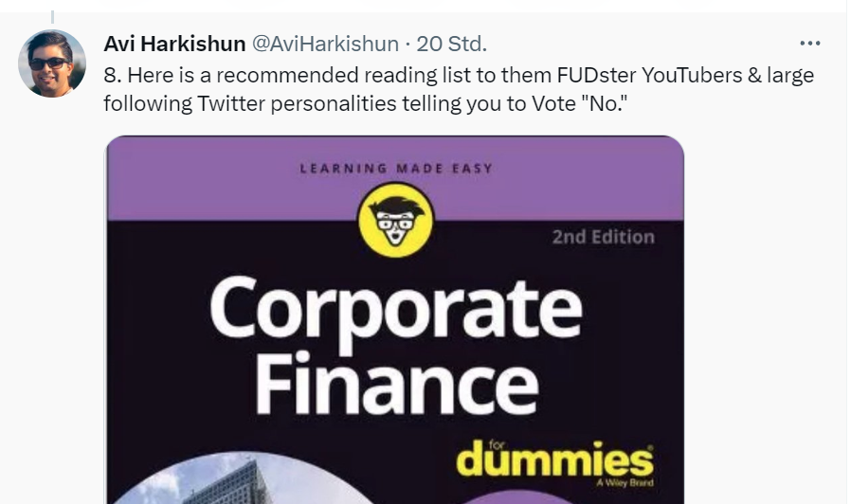Click the "A Wiley Brand" text

(x=625, y=483)
